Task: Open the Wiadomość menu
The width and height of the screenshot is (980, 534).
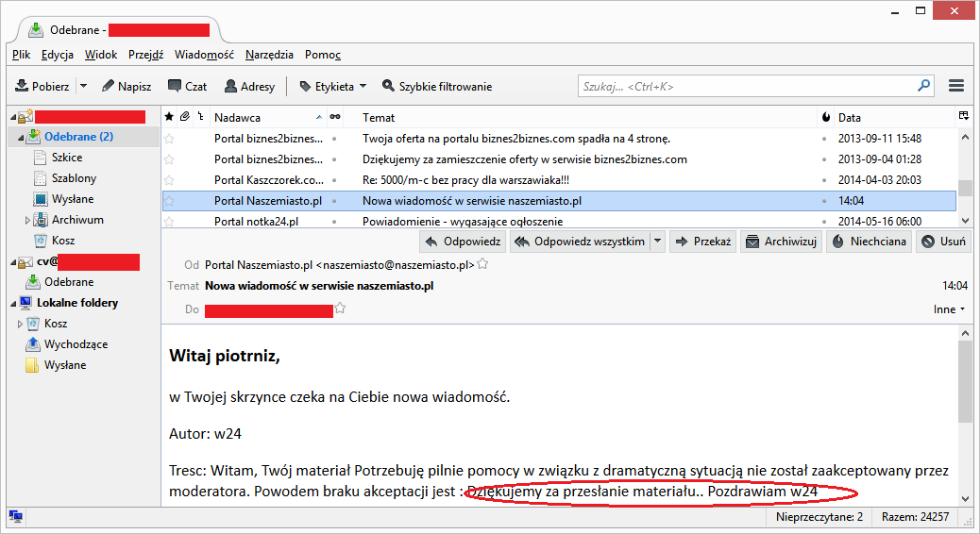Action: [204, 55]
